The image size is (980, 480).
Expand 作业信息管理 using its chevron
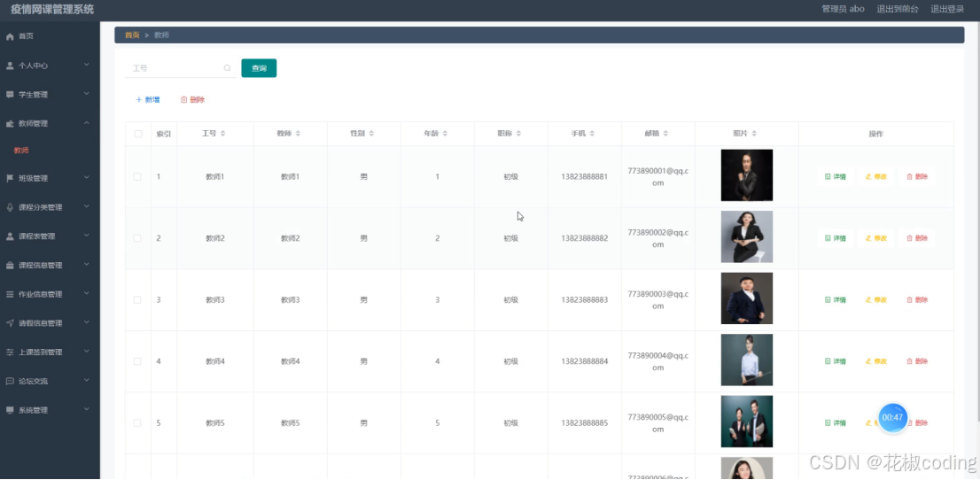(87, 294)
